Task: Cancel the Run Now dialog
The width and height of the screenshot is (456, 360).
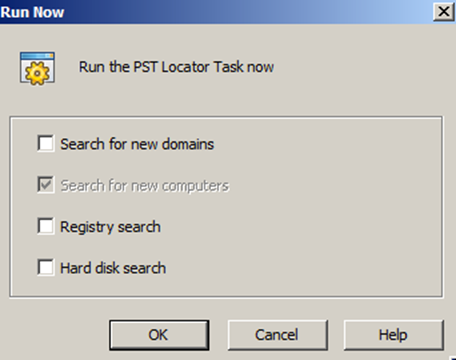Action: coord(277,335)
